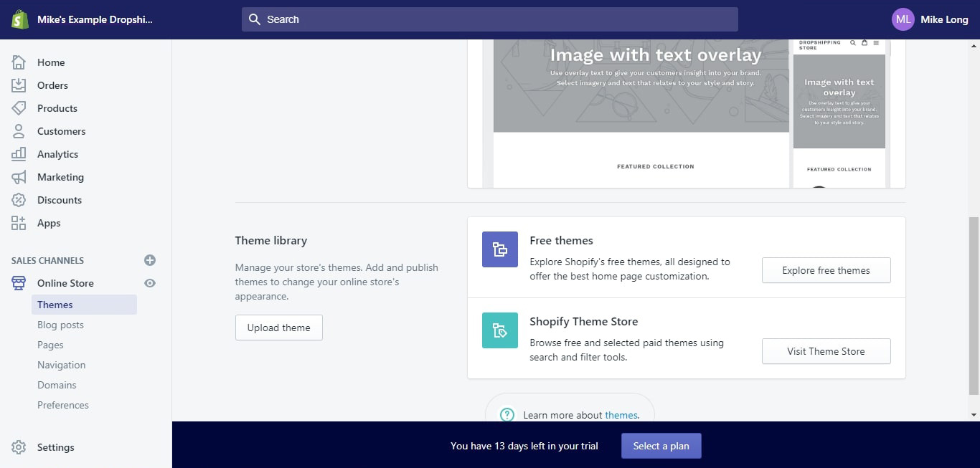
Task: Click the Explore free themes button
Action: click(826, 270)
